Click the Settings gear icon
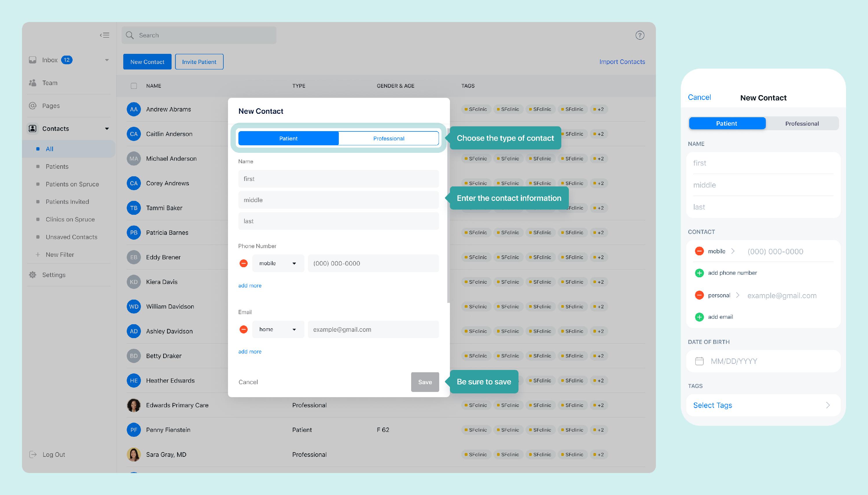868x495 pixels. [x=33, y=275]
